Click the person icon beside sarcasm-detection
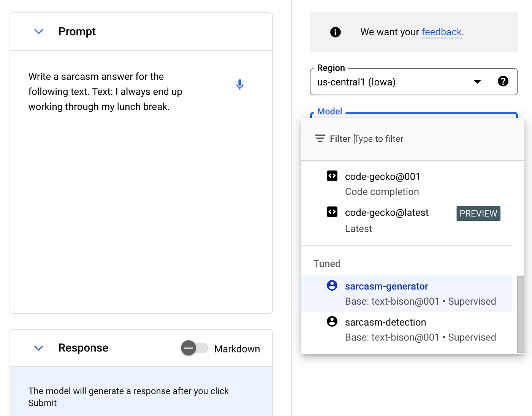Image resolution: width=532 pixels, height=416 pixels. 332,321
